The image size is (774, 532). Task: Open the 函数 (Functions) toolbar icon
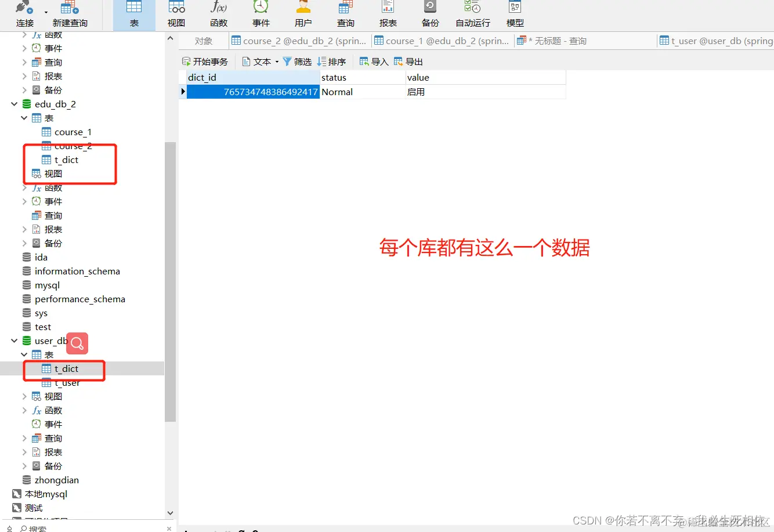pos(219,14)
